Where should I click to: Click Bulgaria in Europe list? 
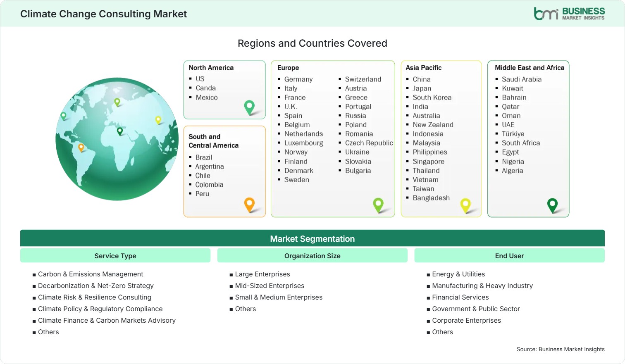click(358, 171)
